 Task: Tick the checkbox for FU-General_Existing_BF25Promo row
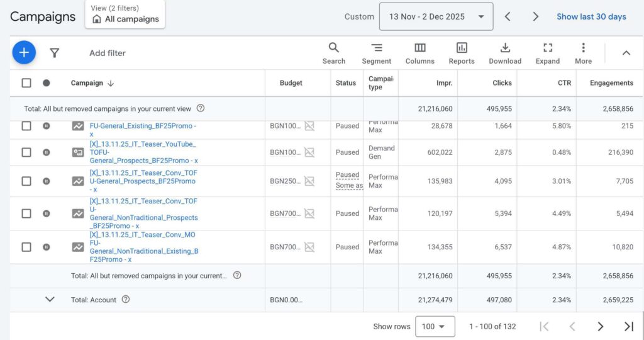tap(26, 126)
